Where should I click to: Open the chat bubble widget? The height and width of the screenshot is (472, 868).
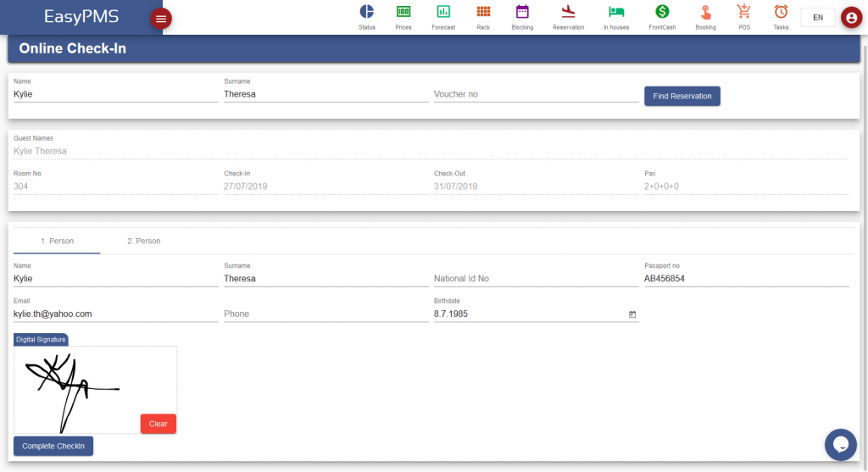[840, 444]
